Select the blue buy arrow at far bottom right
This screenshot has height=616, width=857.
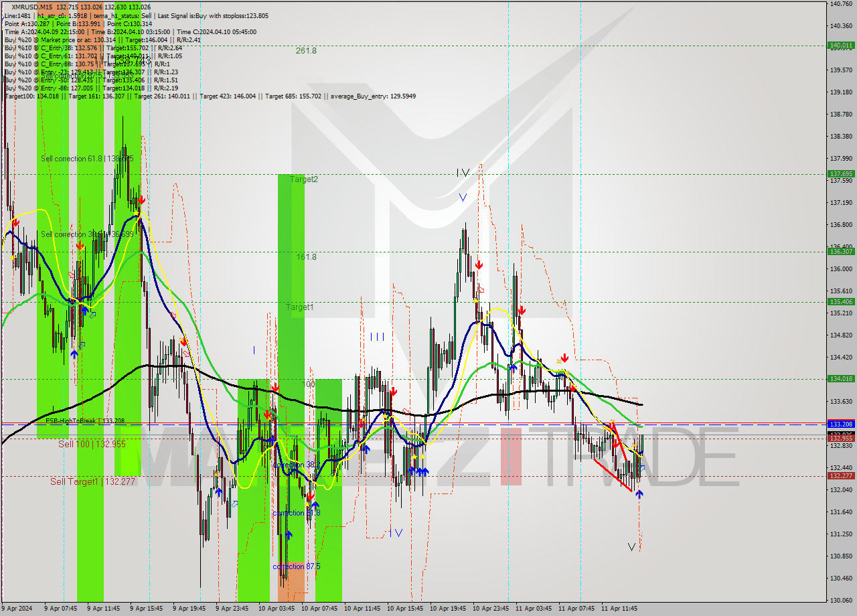coord(640,493)
